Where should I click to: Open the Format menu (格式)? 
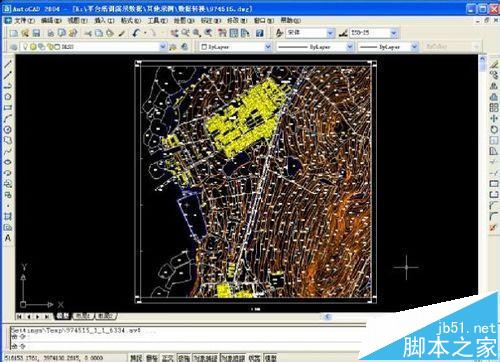(x=131, y=21)
